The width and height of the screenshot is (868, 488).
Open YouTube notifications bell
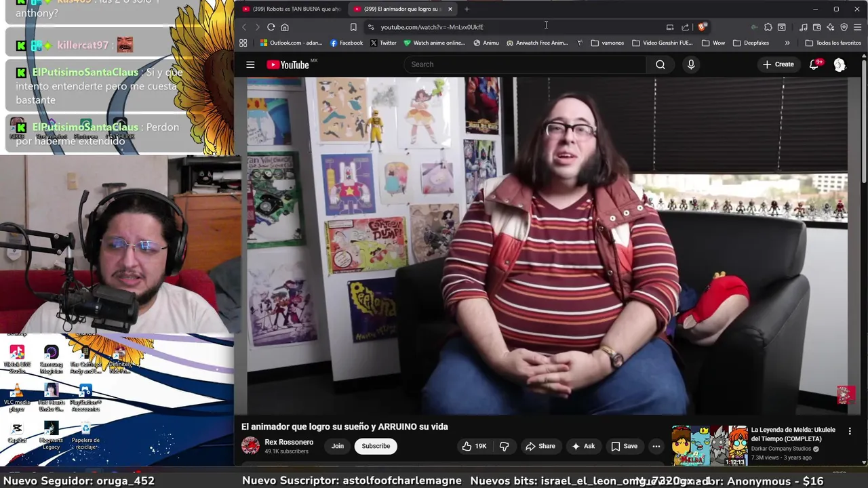(x=814, y=64)
